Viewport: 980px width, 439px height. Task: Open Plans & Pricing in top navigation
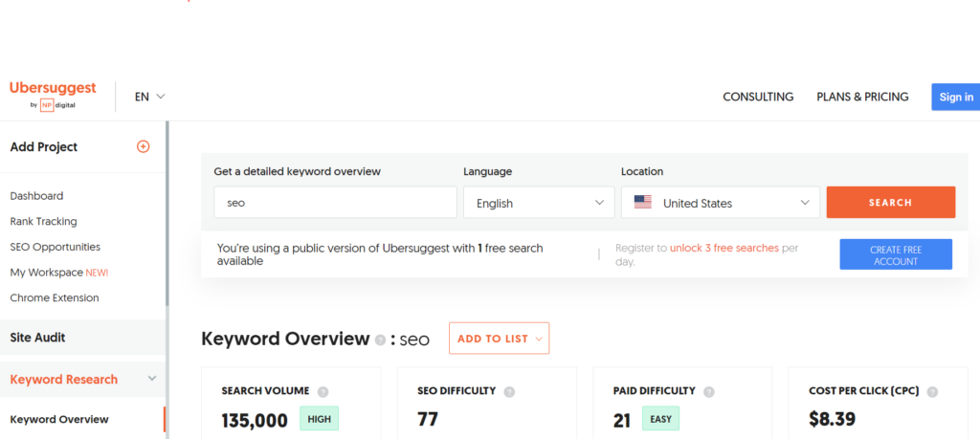pos(862,97)
